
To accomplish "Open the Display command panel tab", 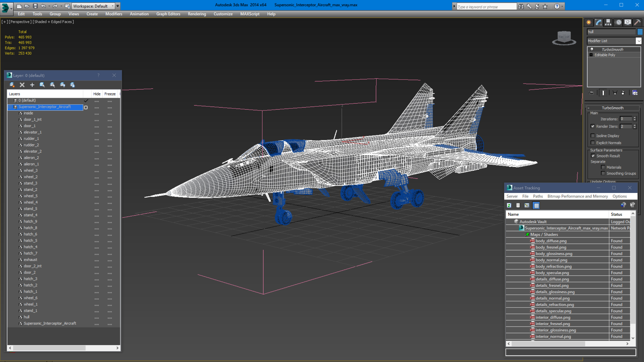I will (628, 23).
